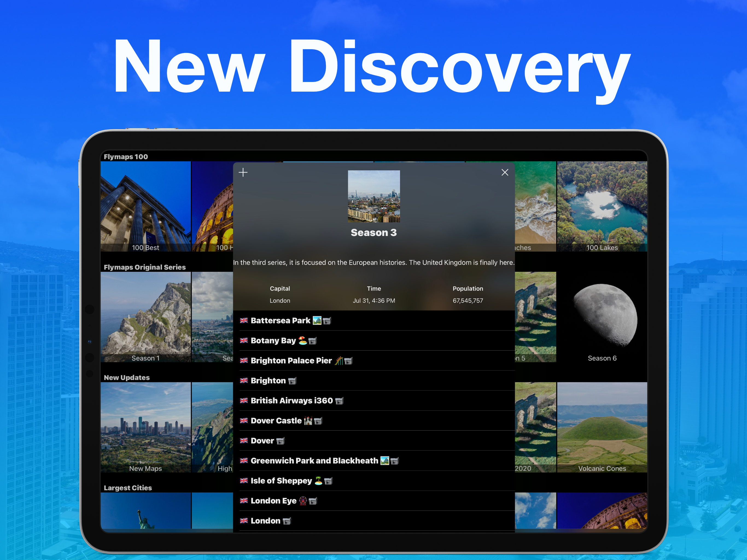Open the 100 Lakes collection thumbnail
The width and height of the screenshot is (747, 560).
[602, 206]
